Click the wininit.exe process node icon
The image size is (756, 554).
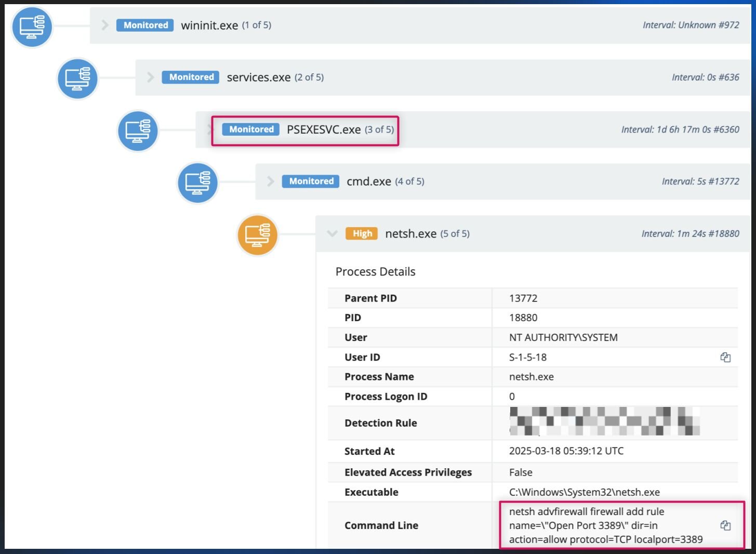pos(32,27)
